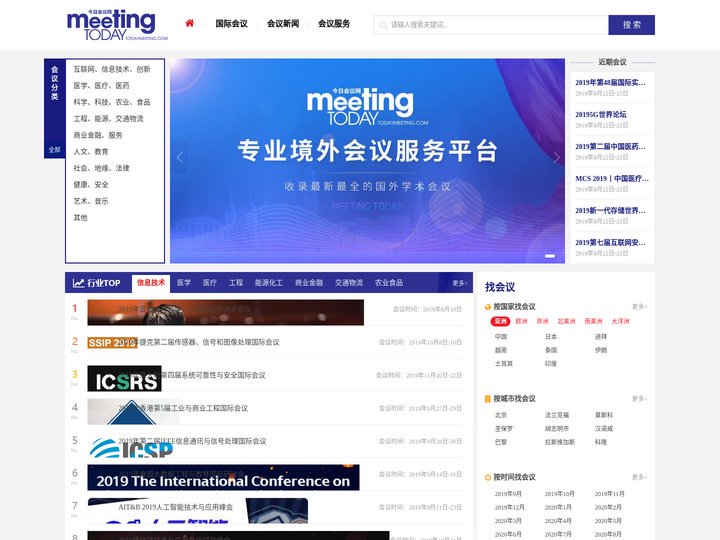Open category 健康、安全
The height and width of the screenshot is (540, 720).
pos(91,185)
